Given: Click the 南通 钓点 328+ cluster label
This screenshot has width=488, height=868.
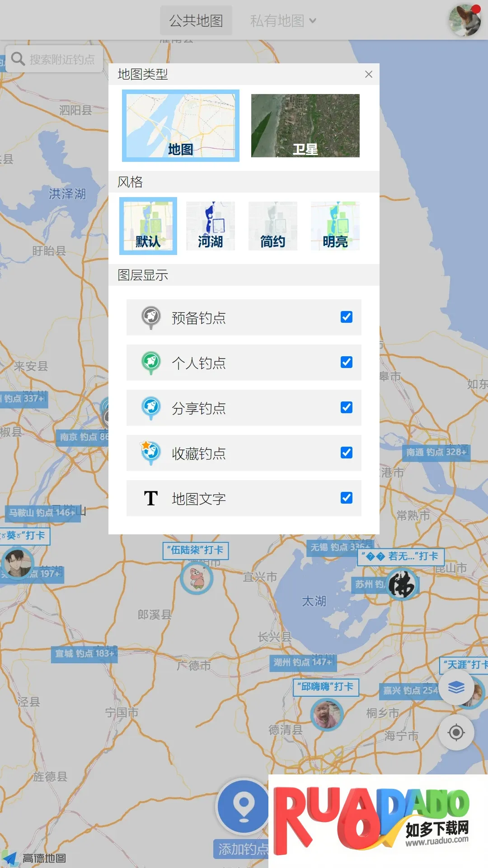Looking at the screenshot, I should [x=436, y=452].
